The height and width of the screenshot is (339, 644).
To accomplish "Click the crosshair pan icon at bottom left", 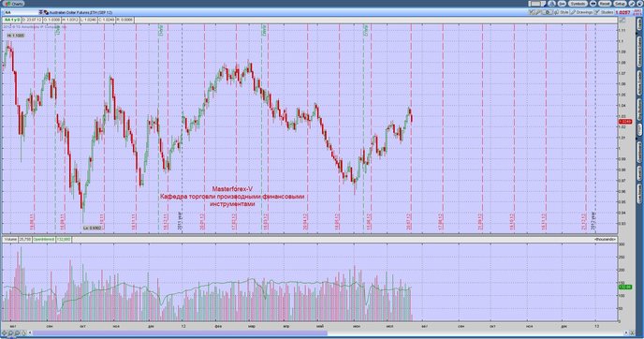I will pos(4,332).
